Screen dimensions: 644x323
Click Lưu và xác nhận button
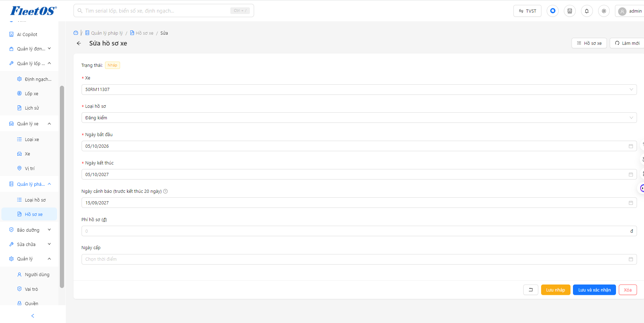594,290
